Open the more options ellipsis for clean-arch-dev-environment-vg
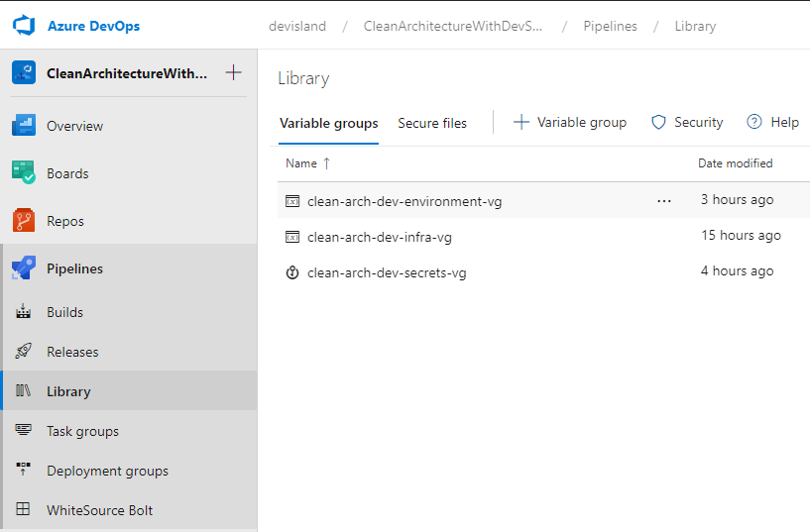This screenshot has width=810, height=532. coord(664,201)
